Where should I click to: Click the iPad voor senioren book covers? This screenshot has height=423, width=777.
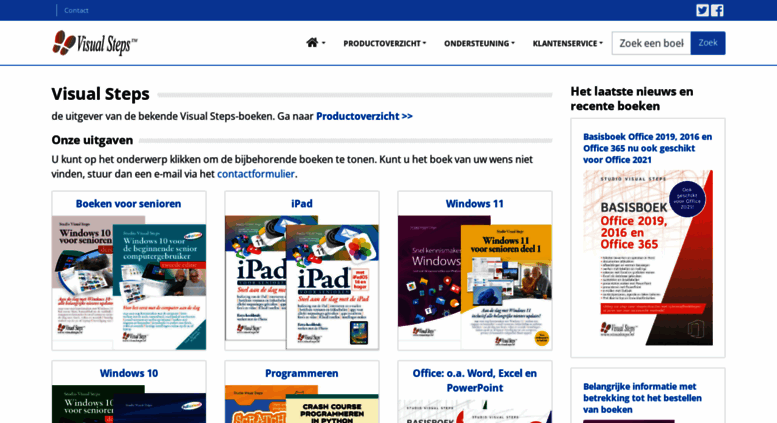pos(302,282)
